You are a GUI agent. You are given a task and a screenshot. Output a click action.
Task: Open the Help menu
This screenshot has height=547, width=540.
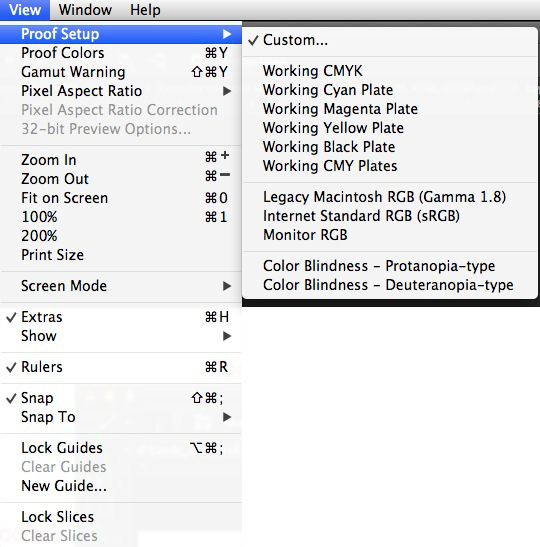coord(145,10)
